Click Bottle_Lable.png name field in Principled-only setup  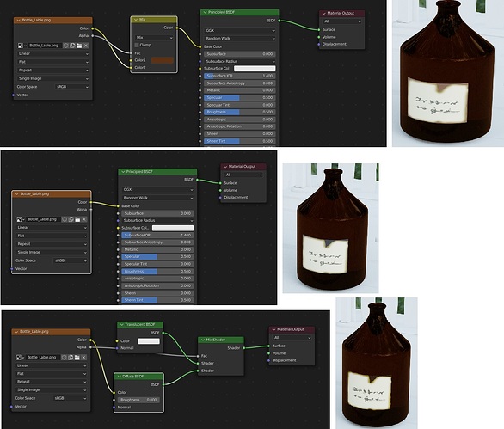click(x=43, y=219)
